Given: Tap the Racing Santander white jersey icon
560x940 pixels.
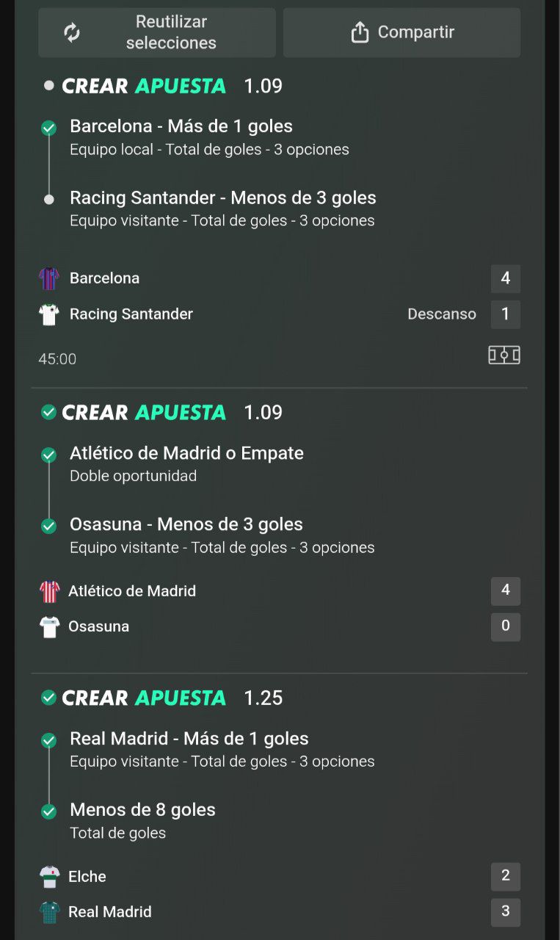Looking at the screenshot, I should 48,314.
